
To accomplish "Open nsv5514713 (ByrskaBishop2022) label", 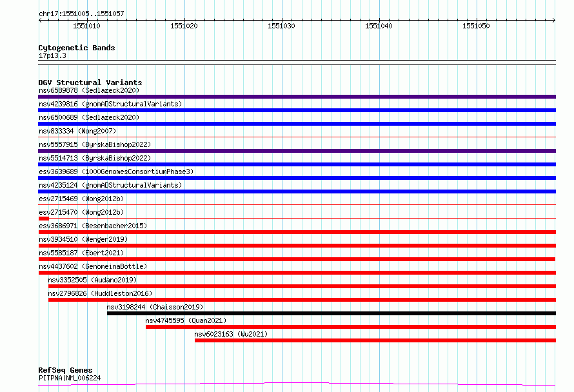I will 95,158.
